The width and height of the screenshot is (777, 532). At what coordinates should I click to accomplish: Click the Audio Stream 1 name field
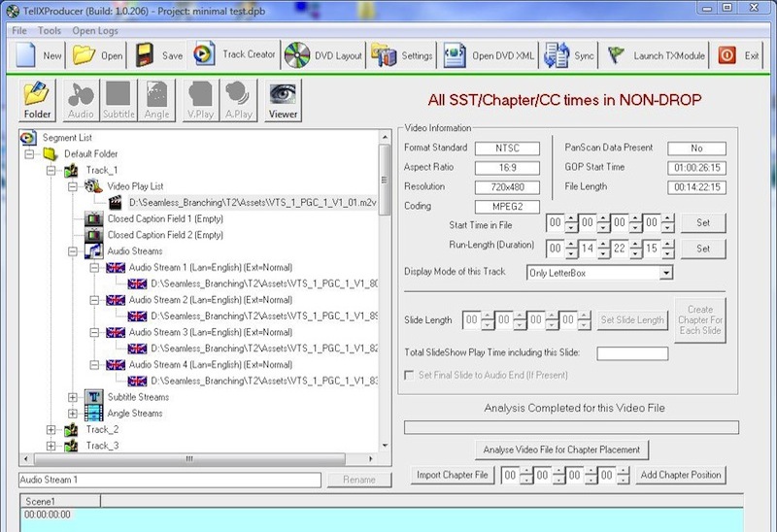[170, 480]
